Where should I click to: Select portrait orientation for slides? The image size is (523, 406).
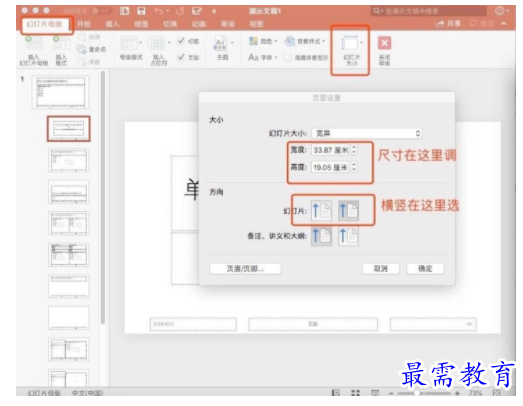point(321,211)
